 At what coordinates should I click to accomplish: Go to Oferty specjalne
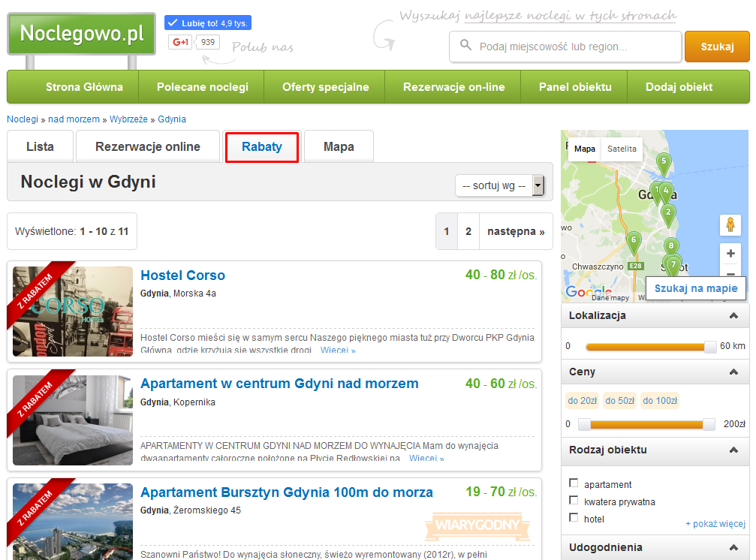tap(325, 87)
